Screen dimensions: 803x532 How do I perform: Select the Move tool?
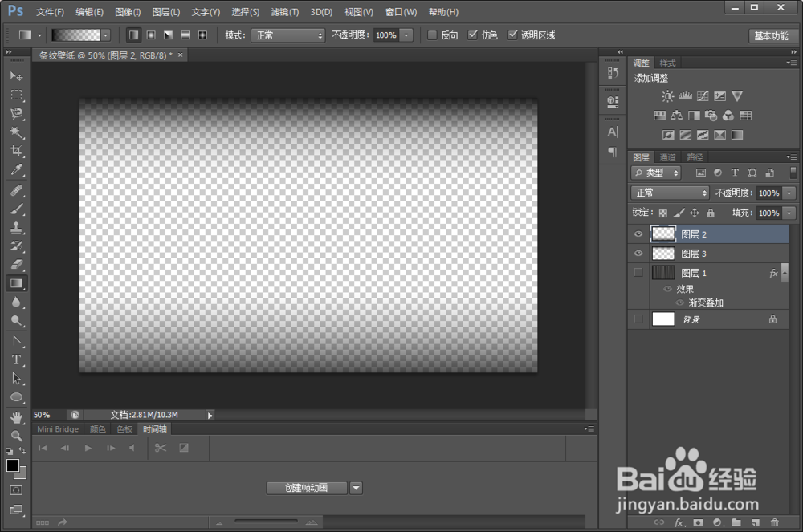[16, 76]
